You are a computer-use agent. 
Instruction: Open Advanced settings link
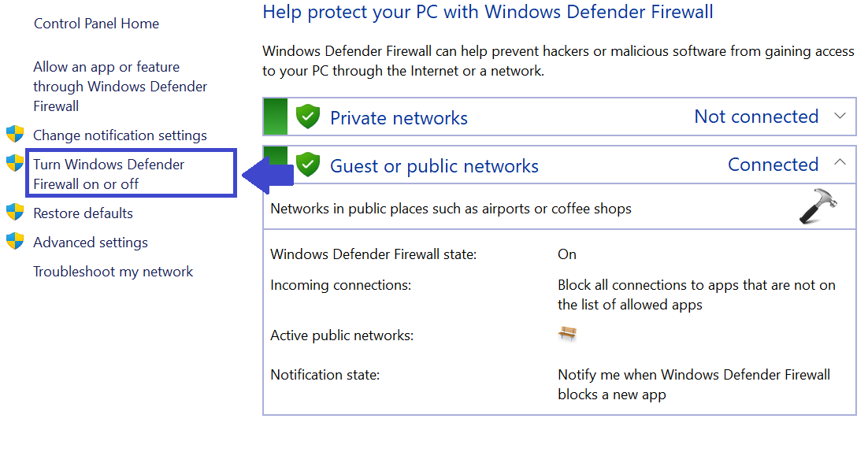click(91, 243)
